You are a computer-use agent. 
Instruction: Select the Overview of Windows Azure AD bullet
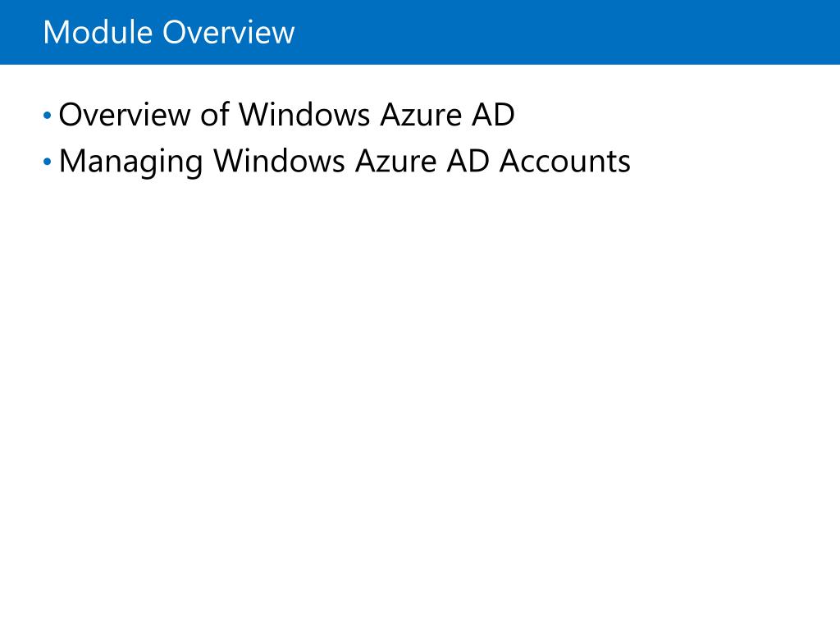click(x=286, y=115)
